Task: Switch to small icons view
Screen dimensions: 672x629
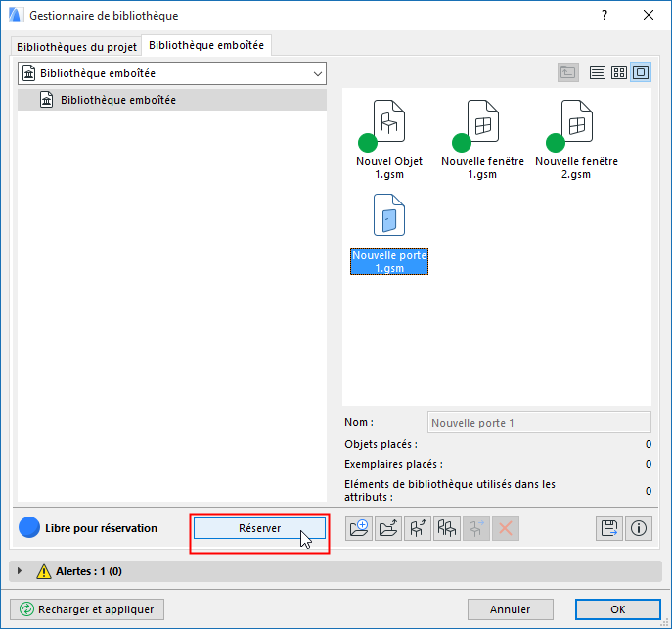Action: 619,72
